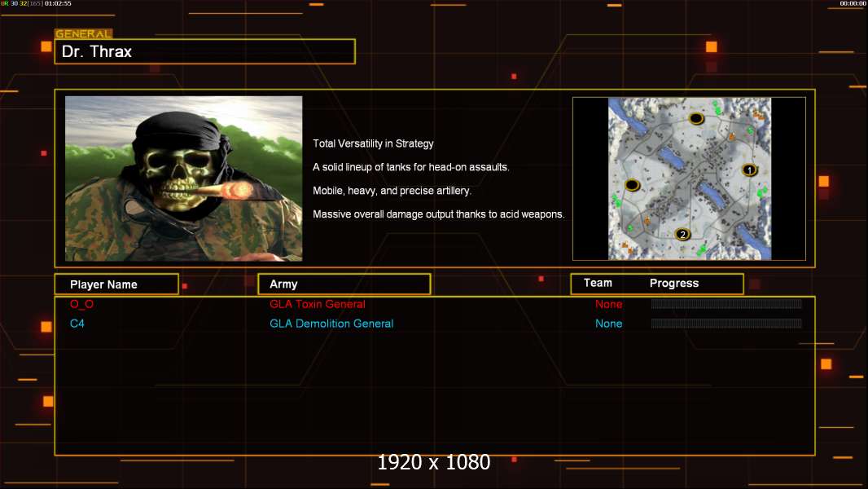Click the 01:02:55 timer at top-left

point(58,3)
